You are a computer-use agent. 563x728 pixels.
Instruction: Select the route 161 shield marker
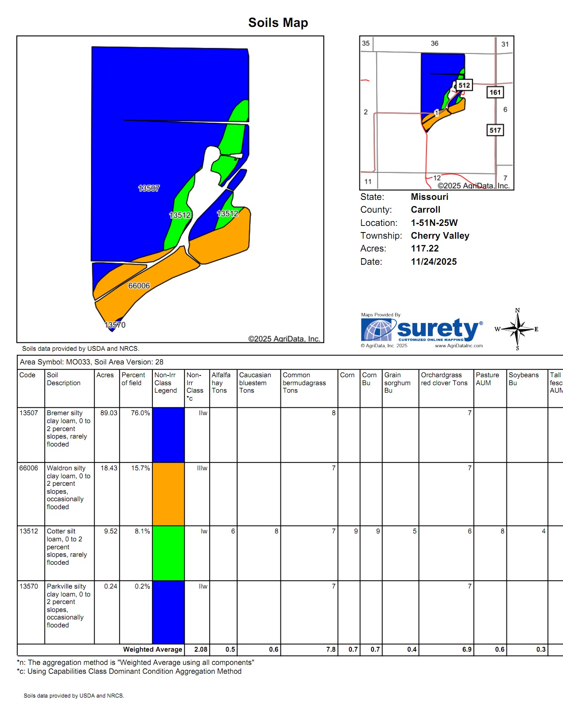(495, 92)
